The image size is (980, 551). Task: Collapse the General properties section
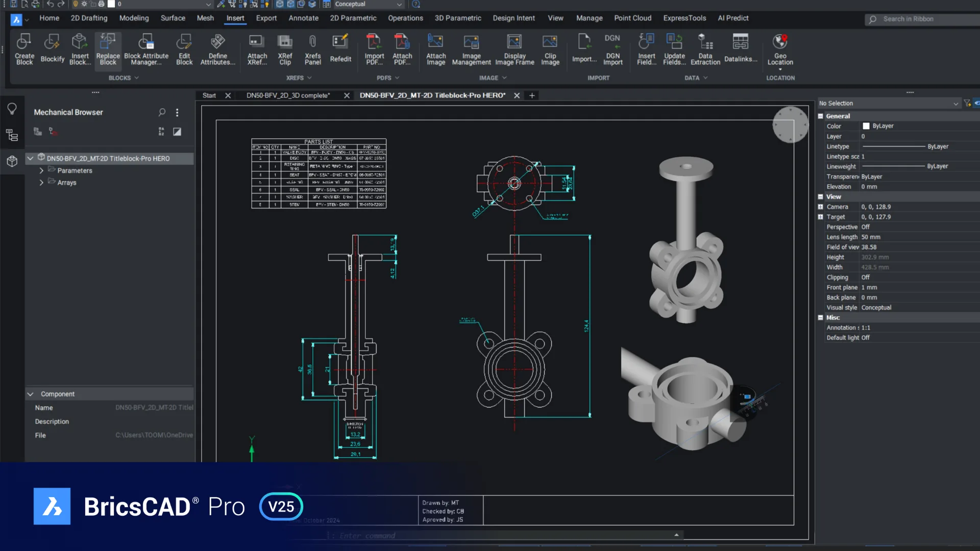point(821,116)
